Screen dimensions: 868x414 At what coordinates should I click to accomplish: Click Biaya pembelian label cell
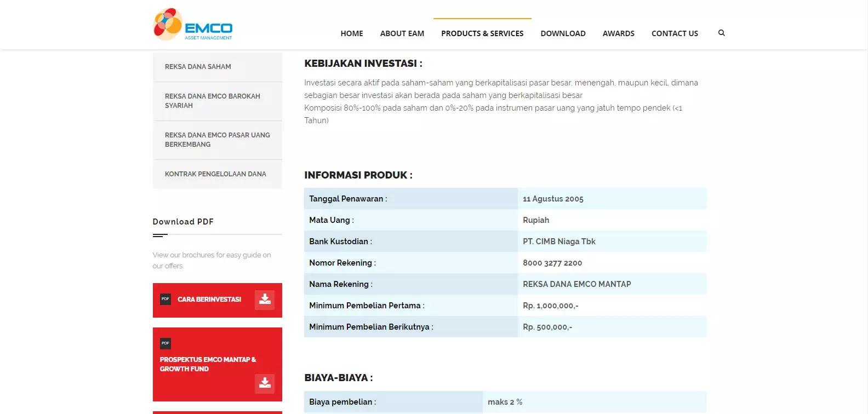[x=393, y=402]
